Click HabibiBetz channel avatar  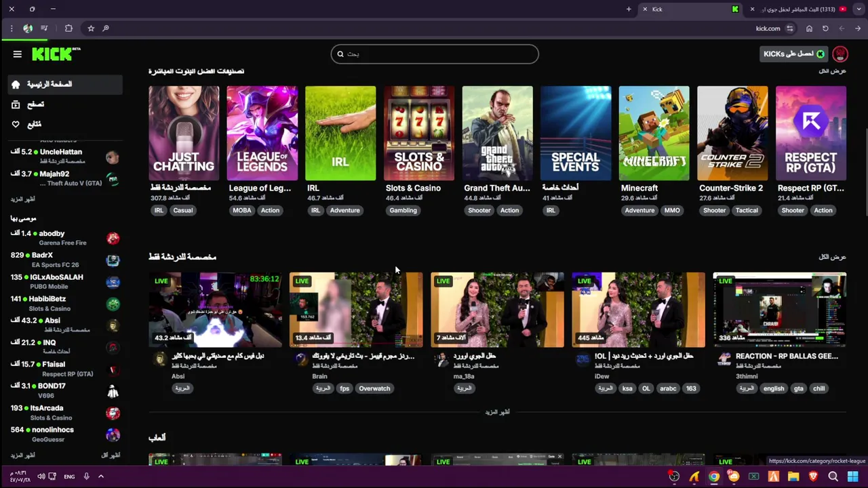113,304
